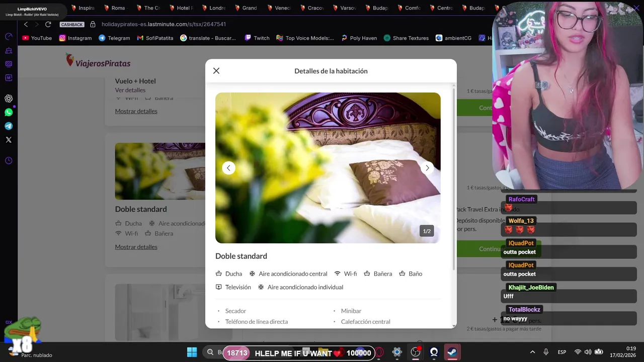The width and height of the screenshot is (644, 362).
Task: Switch to the Grand tab
Action: pyautogui.click(x=246, y=8)
